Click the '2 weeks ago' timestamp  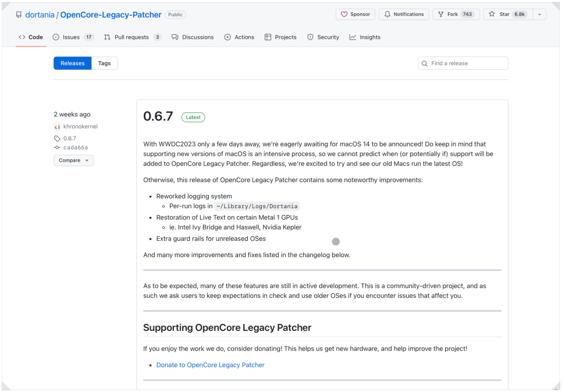[72, 115]
